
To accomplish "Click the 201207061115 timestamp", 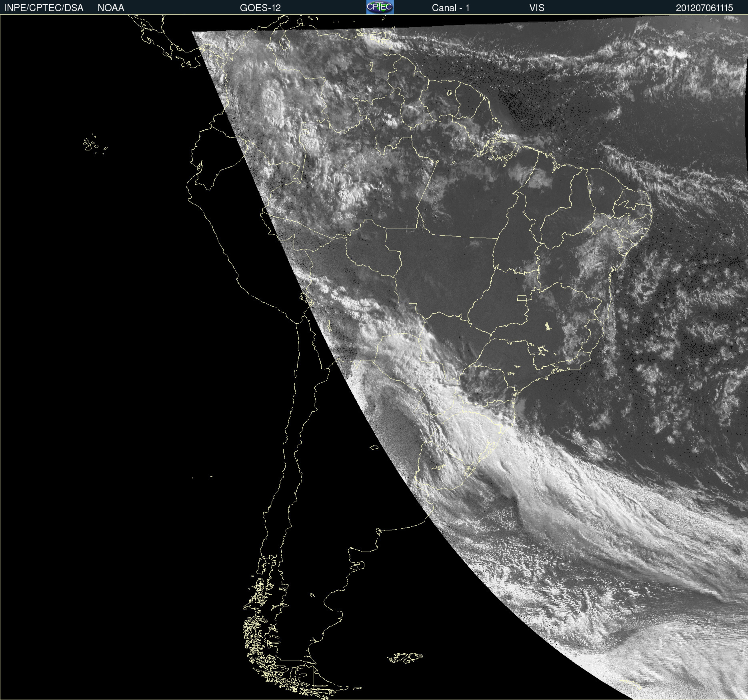I will (704, 8).
